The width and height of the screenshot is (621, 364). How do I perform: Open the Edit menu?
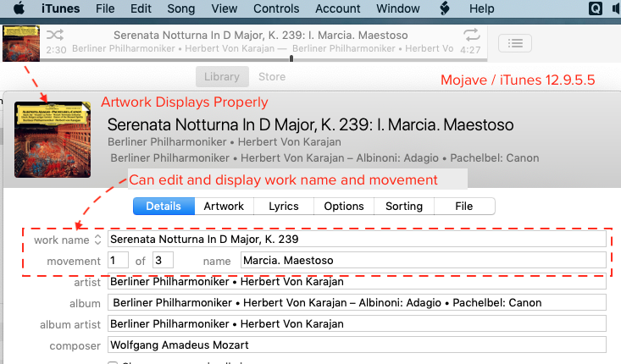[141, 8]
